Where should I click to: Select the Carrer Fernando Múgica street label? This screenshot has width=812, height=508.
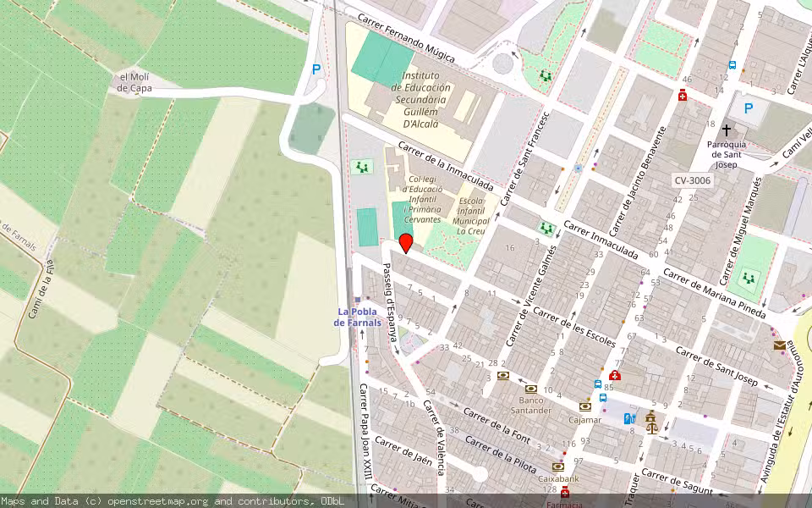[x=407, y=38]
